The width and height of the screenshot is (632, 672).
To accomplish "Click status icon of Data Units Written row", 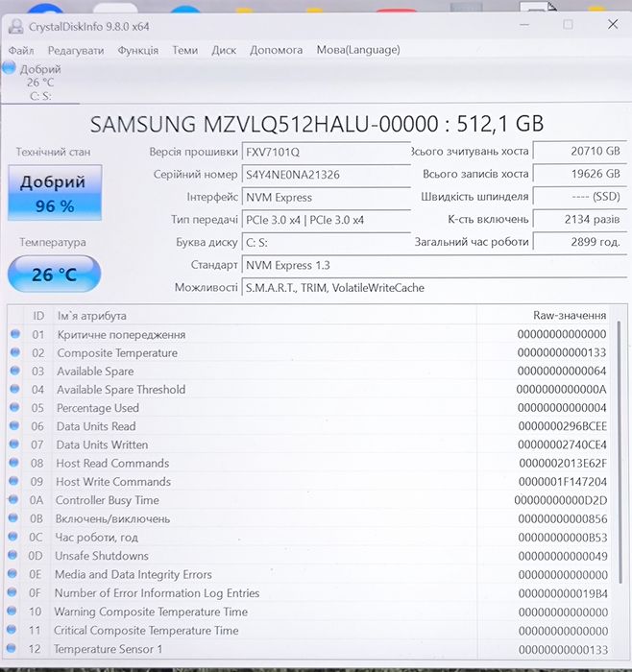I will click(x=14, y=444).
